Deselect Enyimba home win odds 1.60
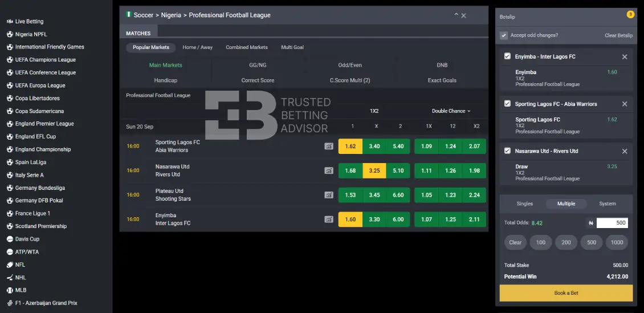 (x=350, y=219)
